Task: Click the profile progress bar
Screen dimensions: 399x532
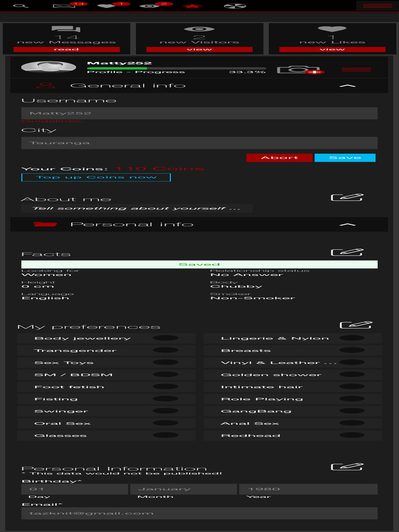Action: click(x=177, y=68)
